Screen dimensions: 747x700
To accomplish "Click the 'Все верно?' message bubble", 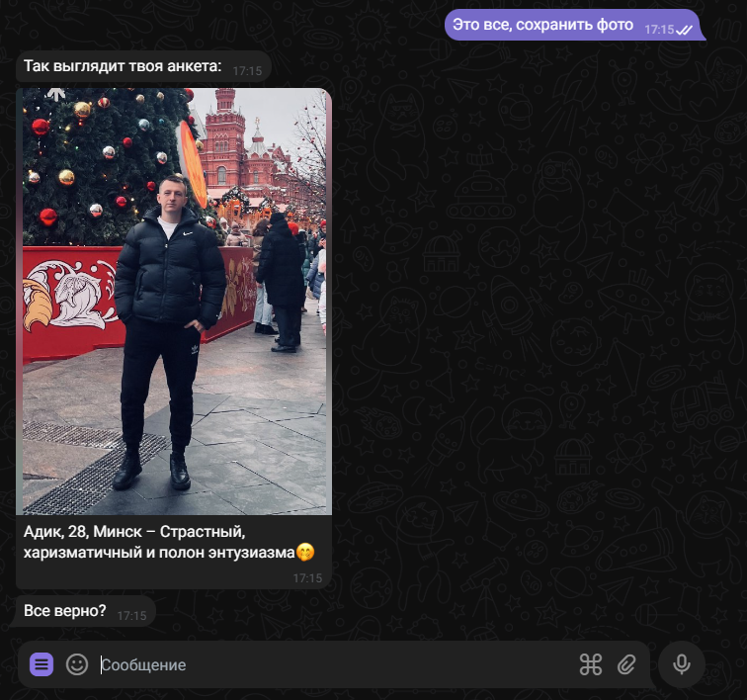I will (65, 611).
